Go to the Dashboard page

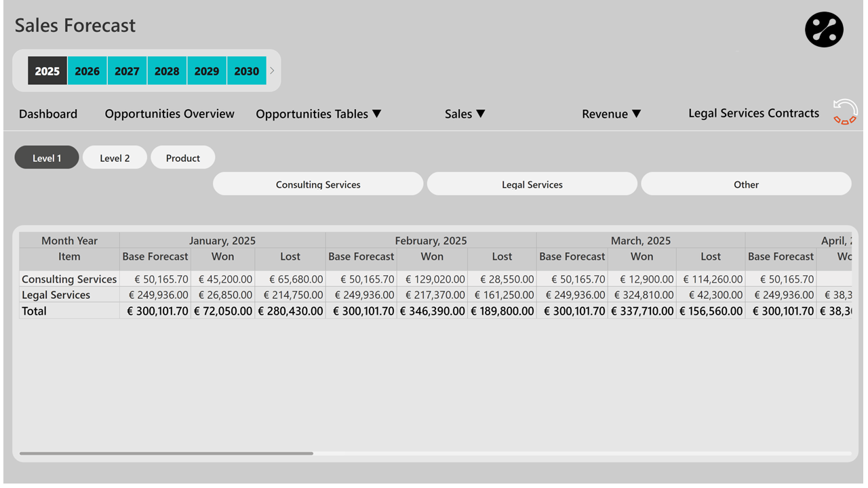click(x=48, y=114)
